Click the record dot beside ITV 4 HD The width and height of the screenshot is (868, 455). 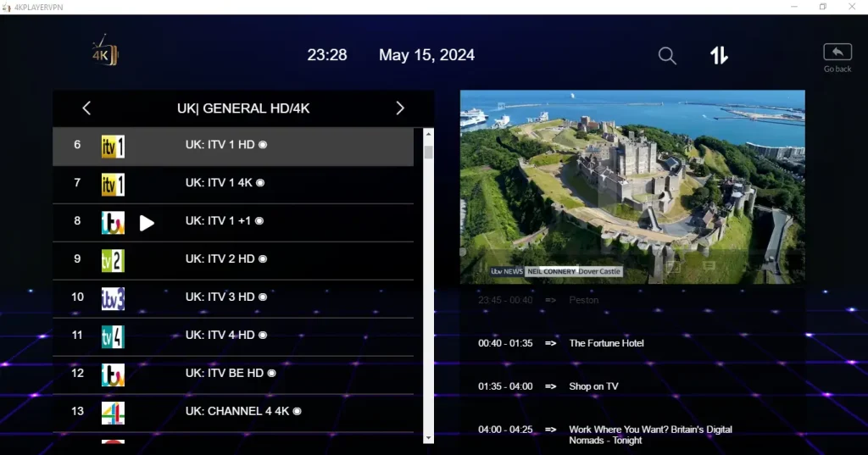263,336
